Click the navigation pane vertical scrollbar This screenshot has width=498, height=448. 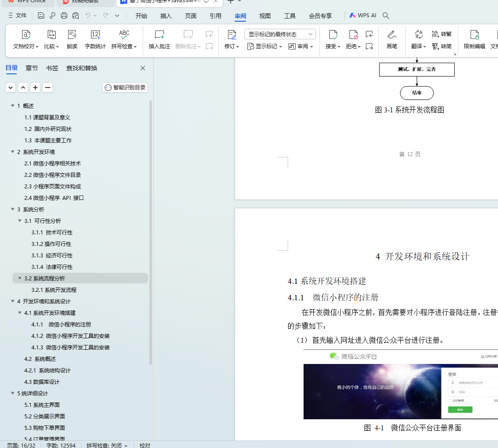pyautogui.click(x=151, y=233)
